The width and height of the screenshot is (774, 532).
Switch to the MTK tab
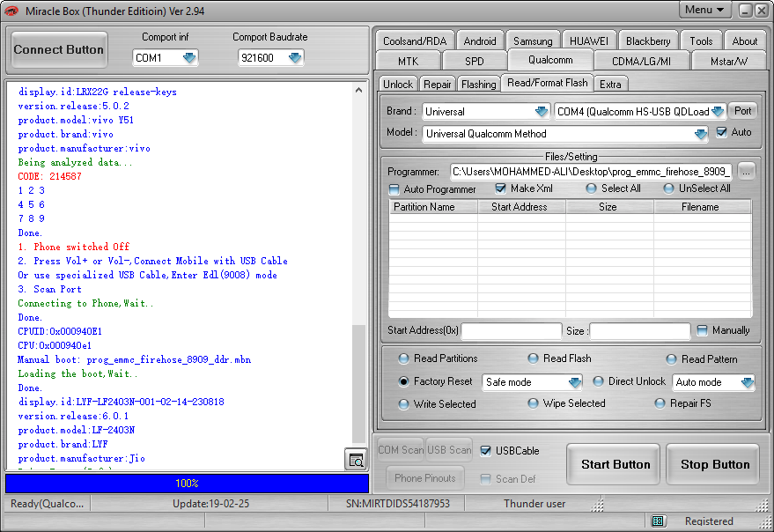click(x=408, y=62)
